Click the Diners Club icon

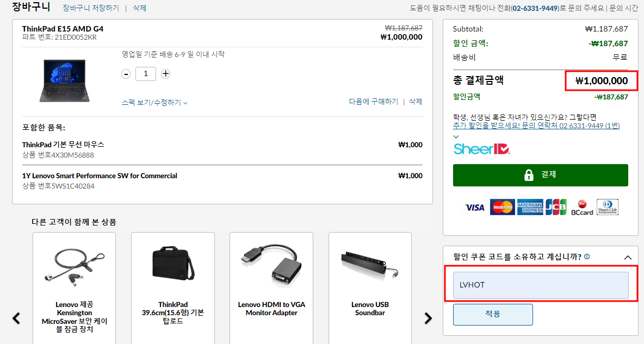608,207
